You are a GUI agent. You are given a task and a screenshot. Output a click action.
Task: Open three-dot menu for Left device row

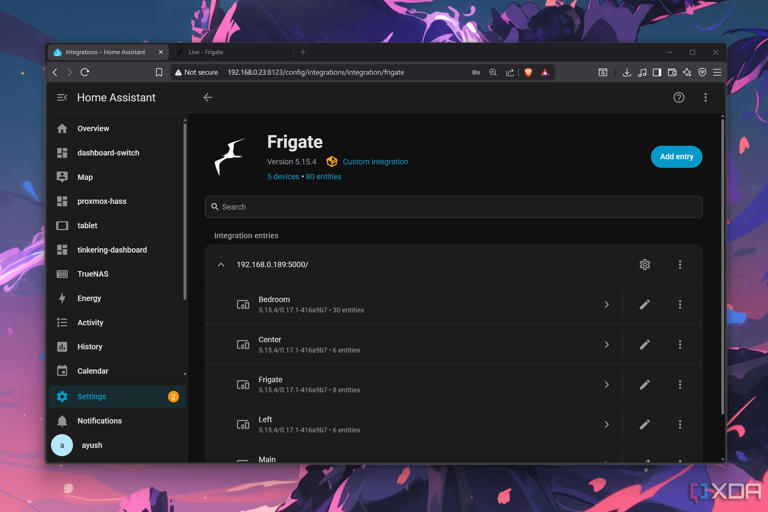[x=680, y=424]
